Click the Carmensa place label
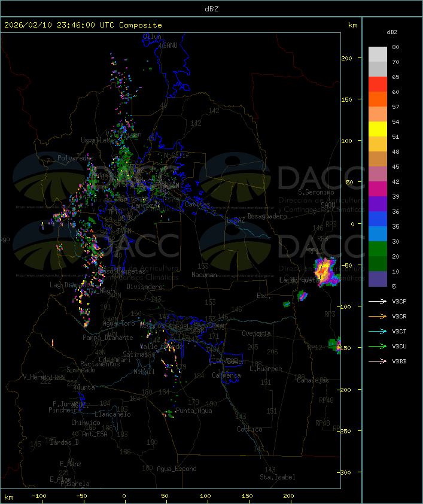Image resolution: width=423 pixels, height=504 pixels. (226, 375)
